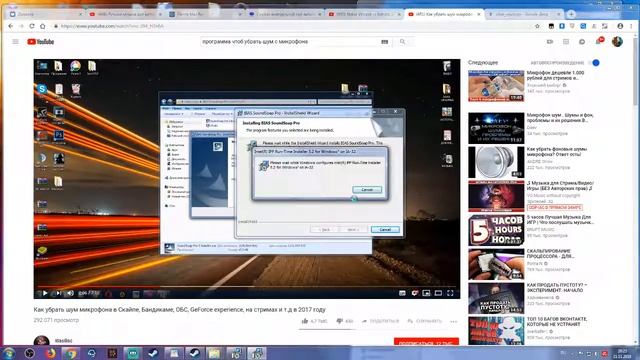Mute the player volume speaker icon
Viewport: 640px width, 360px height.
[71, 293]
